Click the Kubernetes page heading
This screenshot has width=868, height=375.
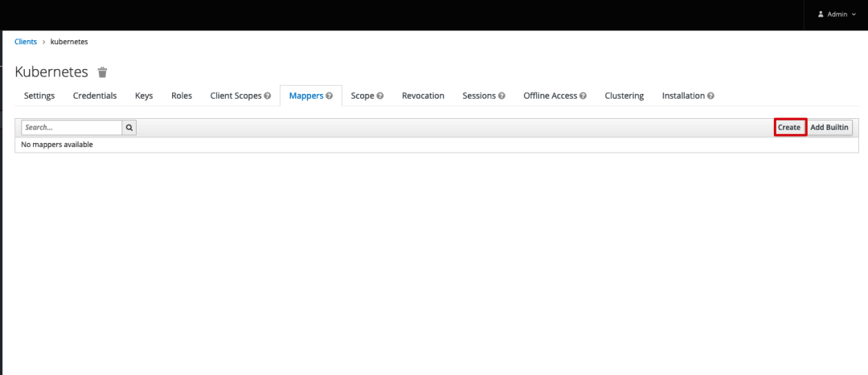click(x=51, y=72)
